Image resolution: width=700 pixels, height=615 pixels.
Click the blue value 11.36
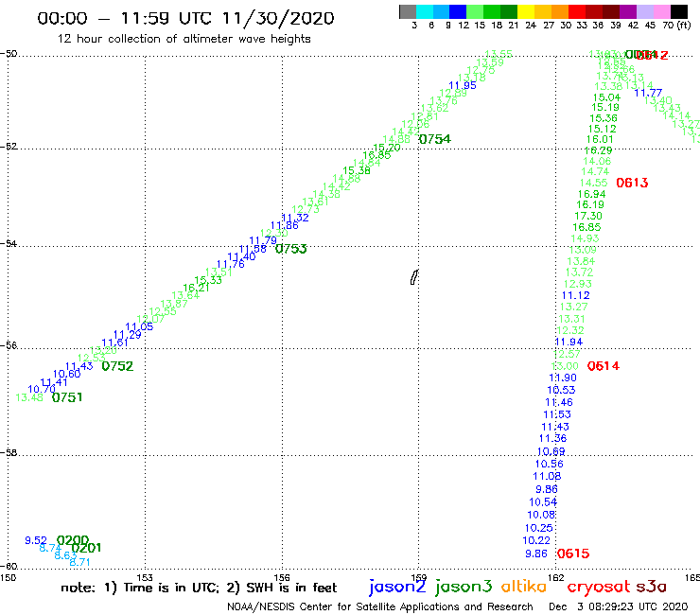click(x=552, y=439)
